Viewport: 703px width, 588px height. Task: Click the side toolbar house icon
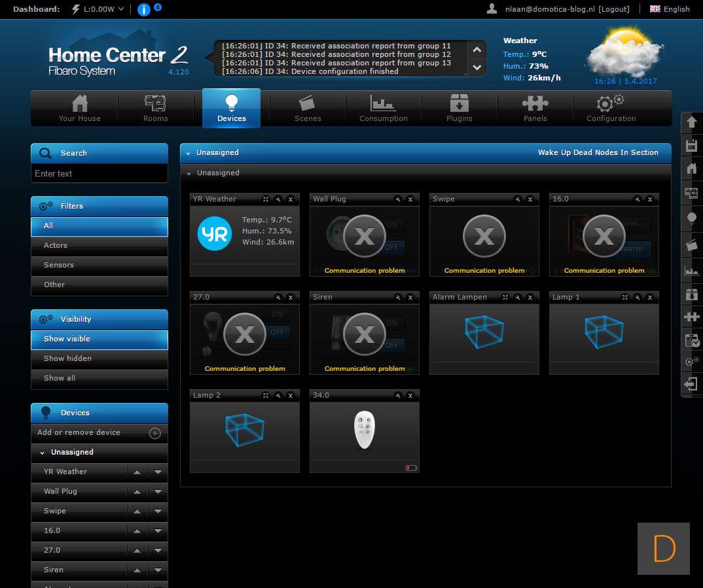(x=691, y=169)
